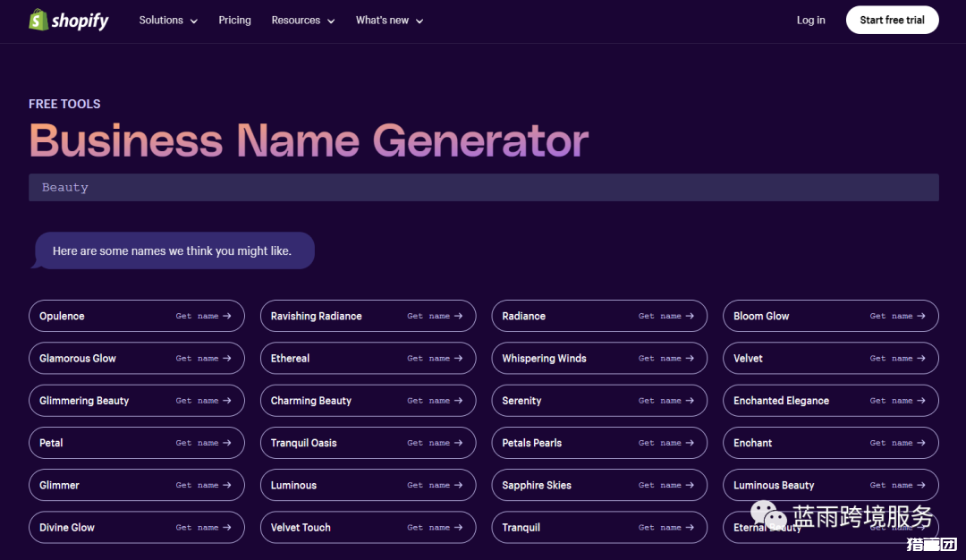Image resolution: width=966 pixels, height=560 pixels.
Task: Go to the Pricing page
Action: coord(234,20)
